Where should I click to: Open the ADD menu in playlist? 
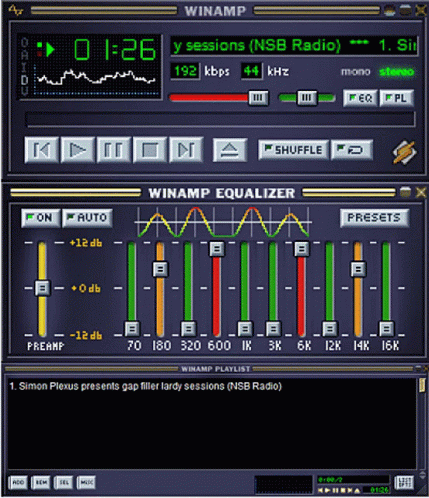click(18, 482)
